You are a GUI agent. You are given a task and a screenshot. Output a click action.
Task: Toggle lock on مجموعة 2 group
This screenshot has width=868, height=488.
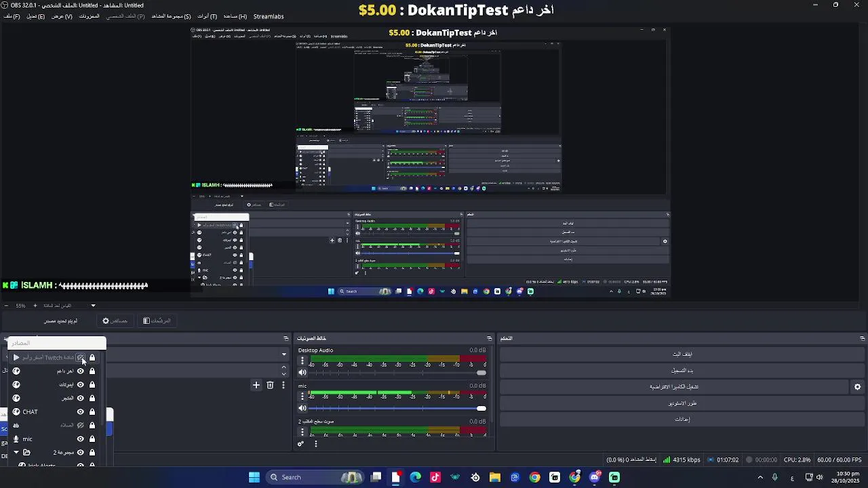92,452
